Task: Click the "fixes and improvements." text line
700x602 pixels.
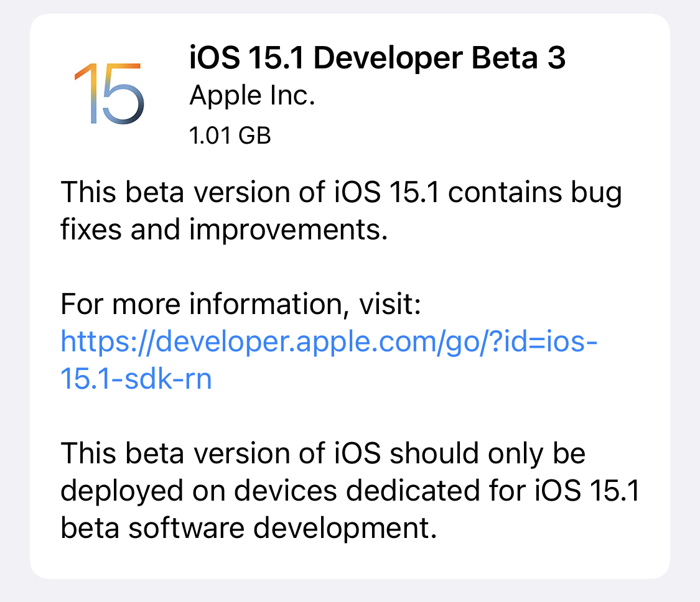Action: (225, 229)
